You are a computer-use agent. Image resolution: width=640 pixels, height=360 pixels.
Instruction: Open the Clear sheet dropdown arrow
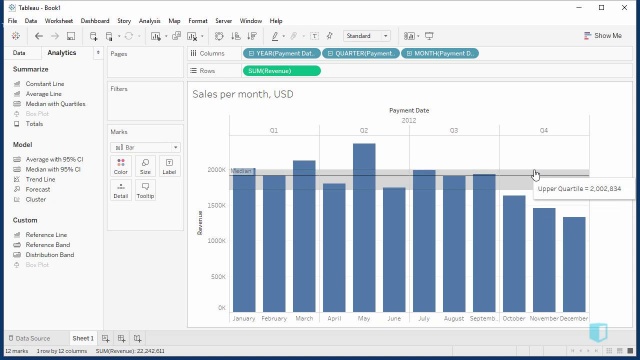(x=202, y=36)
